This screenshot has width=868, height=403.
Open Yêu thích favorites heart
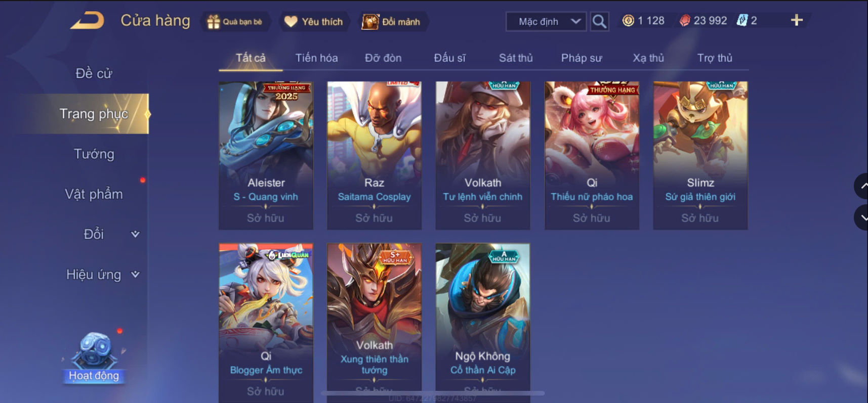pos(291,22)
